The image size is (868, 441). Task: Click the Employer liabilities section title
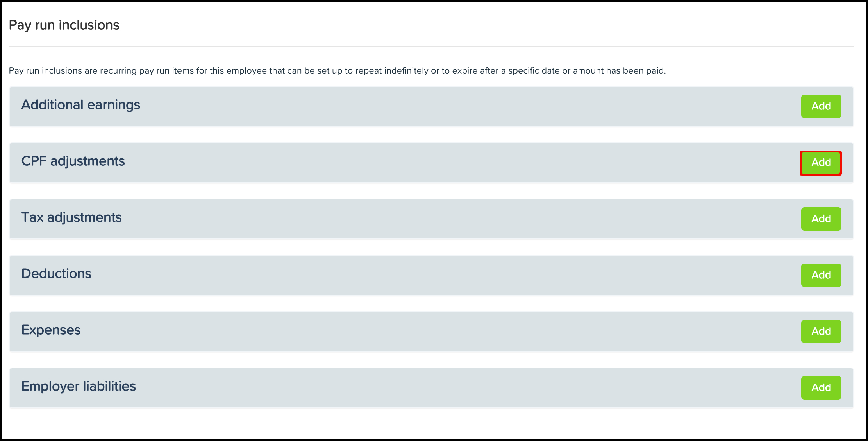79,387
